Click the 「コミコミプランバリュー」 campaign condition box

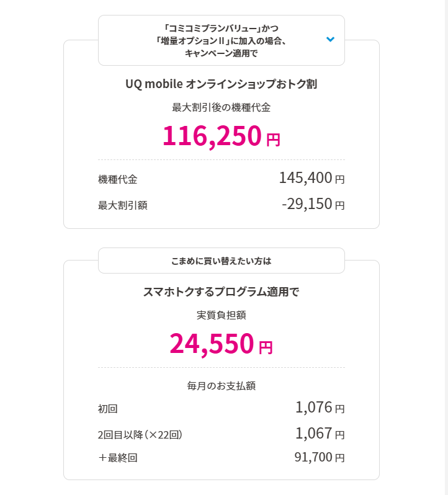[221, 40]
